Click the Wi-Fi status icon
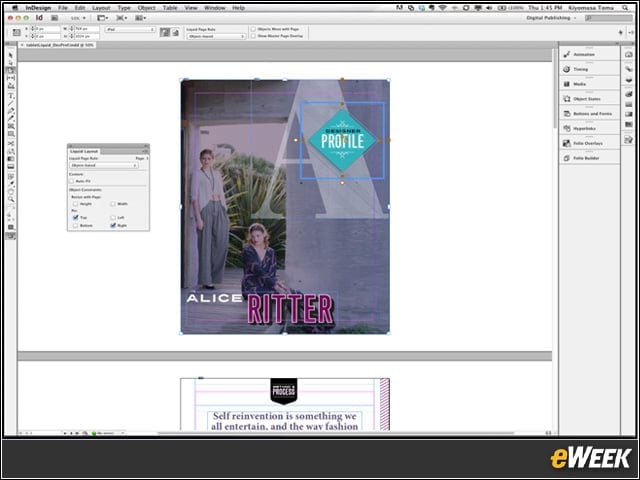Viewport: 640px width, 480px height. click(x=442, y=8)
